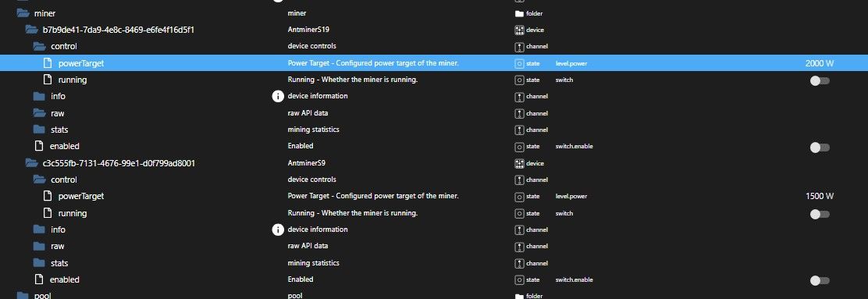
Task: Expand stats folder under AntminerS19 device
Action: (39, 130)
